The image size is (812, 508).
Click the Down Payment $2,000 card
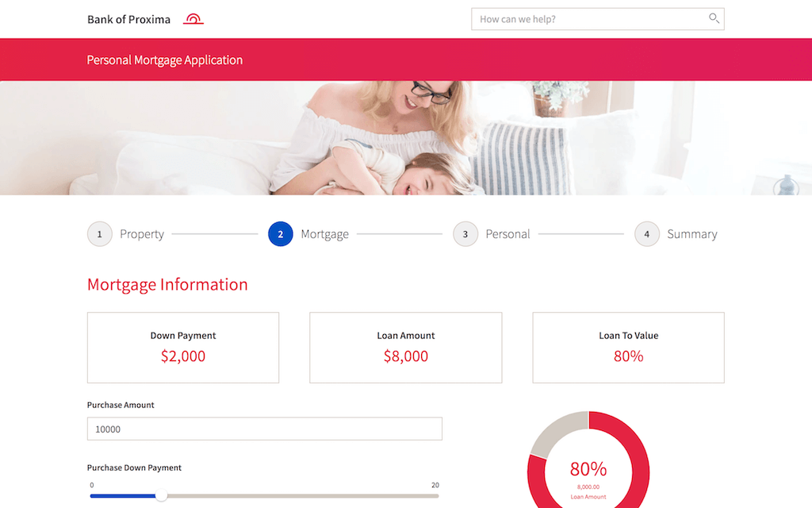coord(183,348)
